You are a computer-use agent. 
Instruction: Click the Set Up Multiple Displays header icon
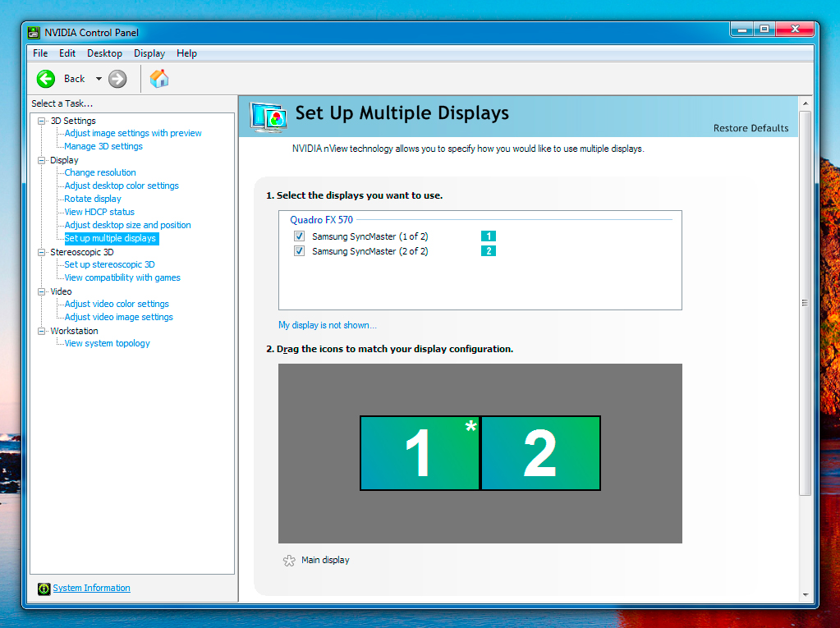(x=269, y=117)
